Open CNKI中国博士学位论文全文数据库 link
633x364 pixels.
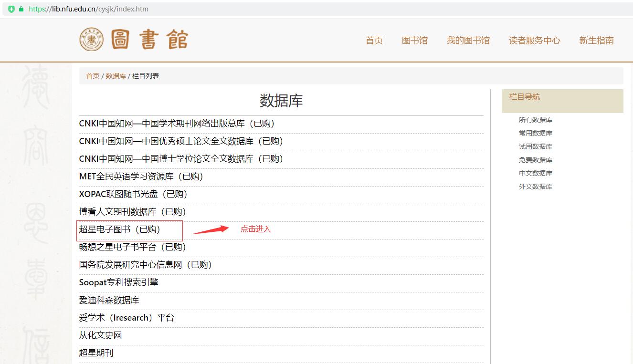click(181, 159)
